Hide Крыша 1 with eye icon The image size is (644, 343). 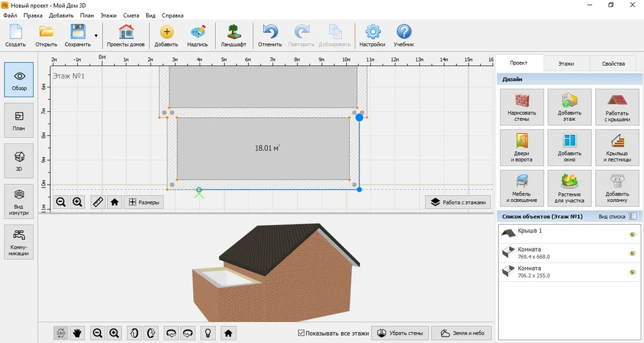[x=632, y=234]
